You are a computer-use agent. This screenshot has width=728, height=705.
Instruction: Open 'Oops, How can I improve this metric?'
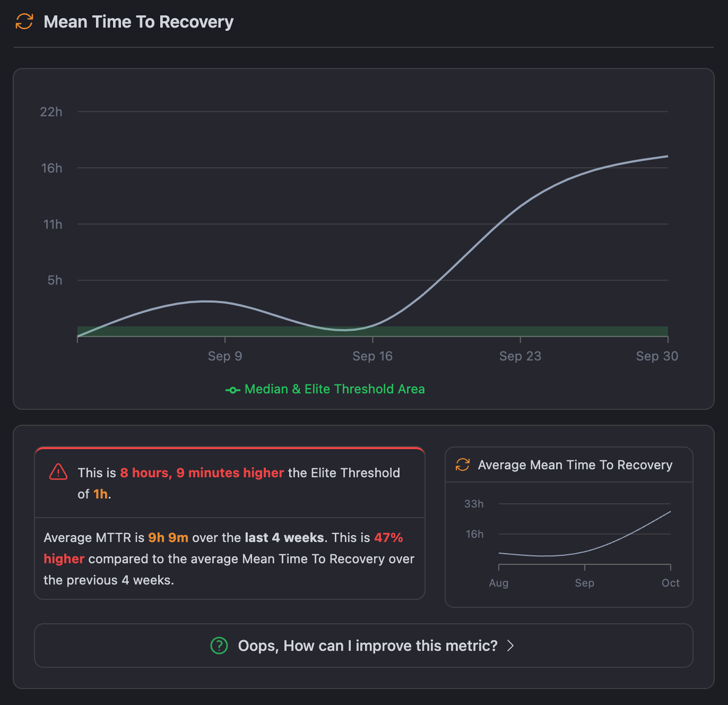363,646
